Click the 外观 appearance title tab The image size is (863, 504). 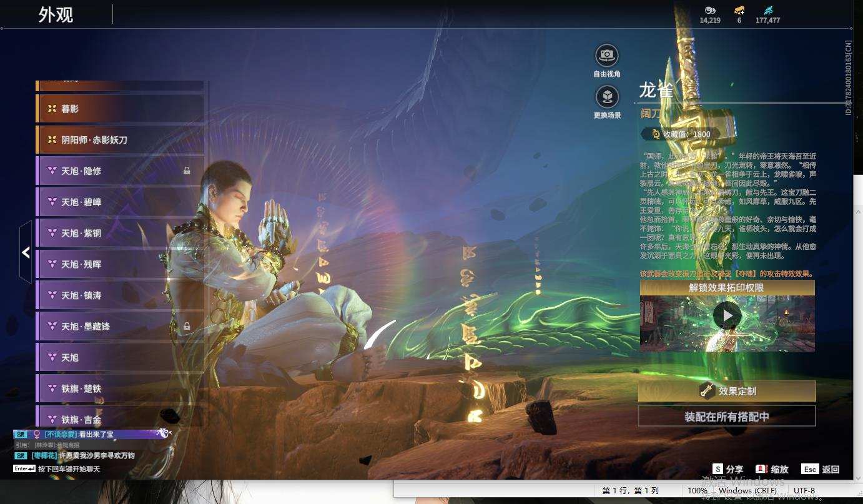[x=56, y=14]
